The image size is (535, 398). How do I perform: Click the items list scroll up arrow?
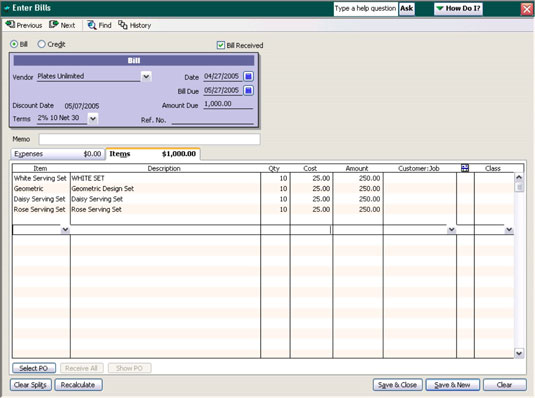(x=519, y=177)
